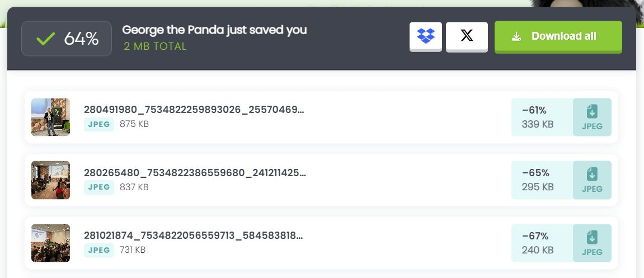This screenshot has height=278, width=644.
Task: Click the Download all button
Action: pyautogui.click(x=558, y=37)
